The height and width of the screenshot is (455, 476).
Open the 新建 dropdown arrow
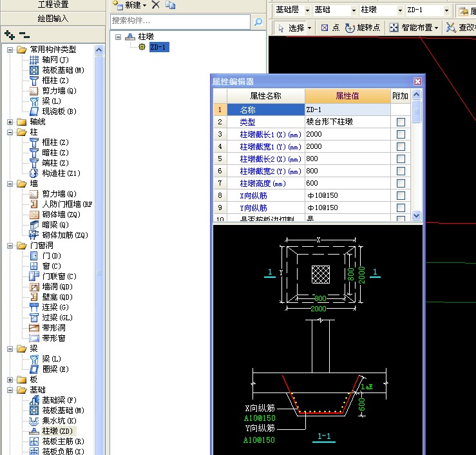144,5
